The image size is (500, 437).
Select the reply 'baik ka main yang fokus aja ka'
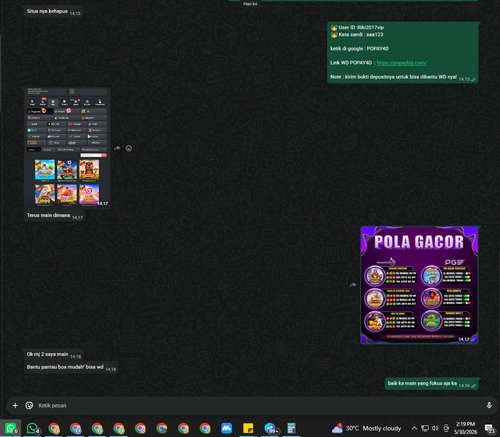[x=422, y=383]
